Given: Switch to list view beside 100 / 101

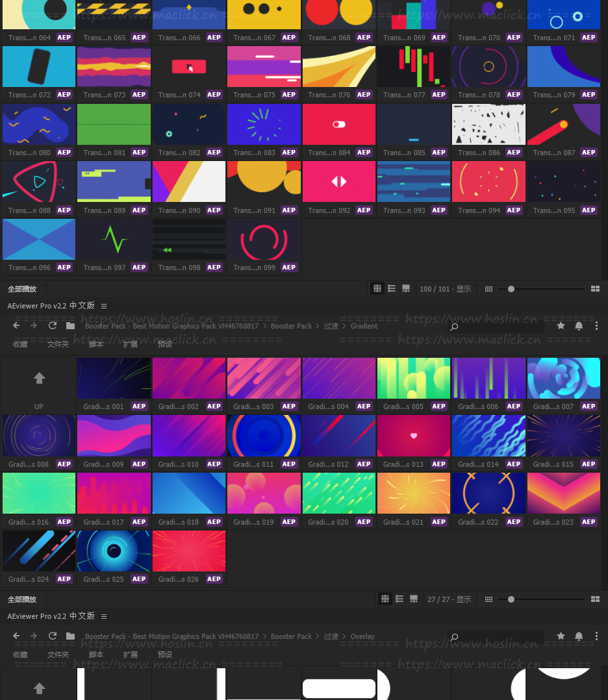Looking at the screenshot, I should pos(392,288).
